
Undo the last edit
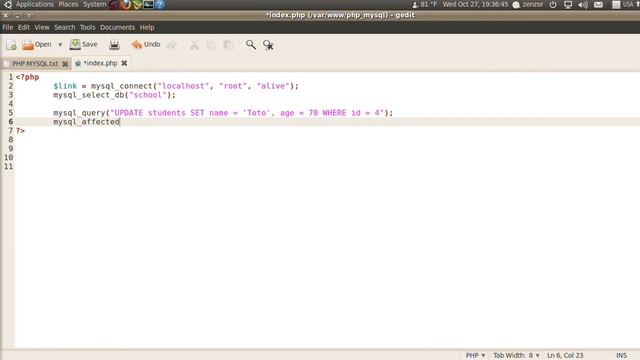coord(146,44)
